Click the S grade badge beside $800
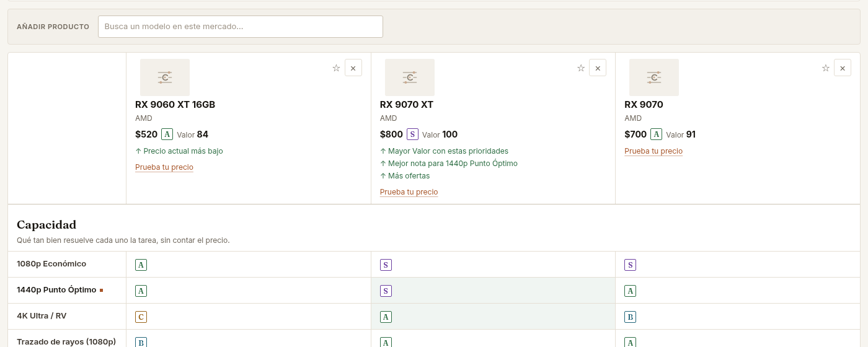868x347 pixels. coord(412,134)
